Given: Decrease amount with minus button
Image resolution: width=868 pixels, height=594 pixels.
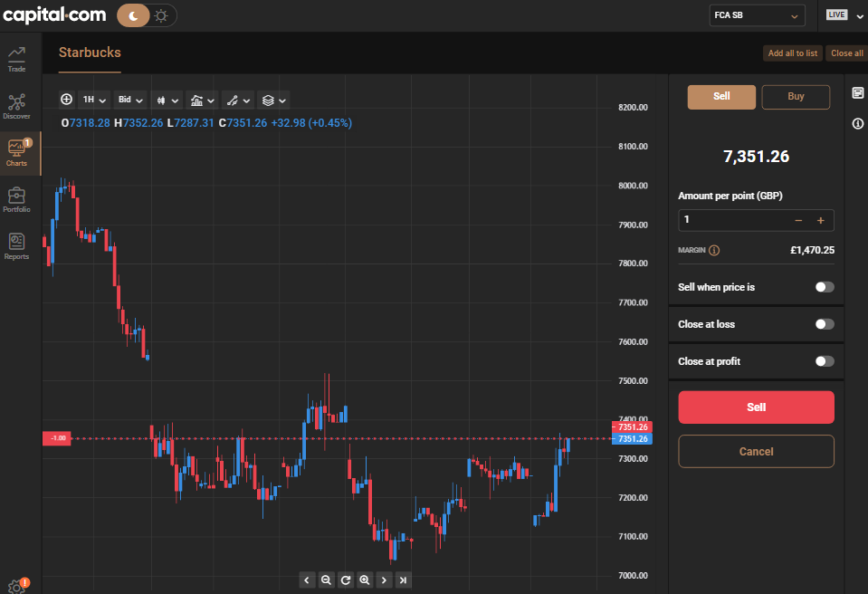Looking at the screenshot, I should tap(798, 220).
